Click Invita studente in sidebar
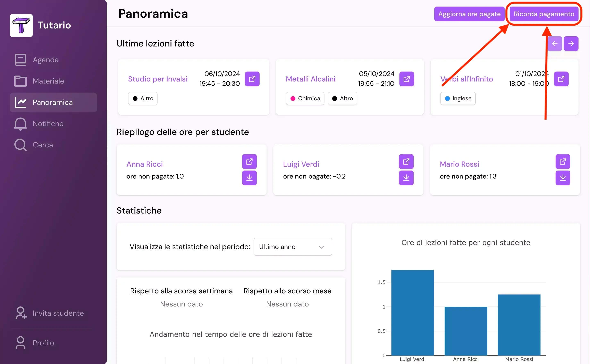The image size is (590, 364). click(x=58, y=313)
